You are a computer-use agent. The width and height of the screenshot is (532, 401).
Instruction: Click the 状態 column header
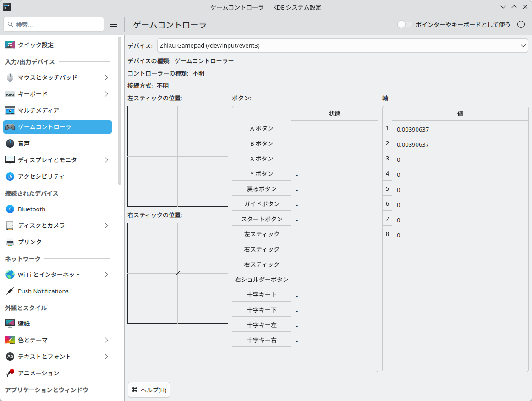pyautogui.click(x=335, y=114)
